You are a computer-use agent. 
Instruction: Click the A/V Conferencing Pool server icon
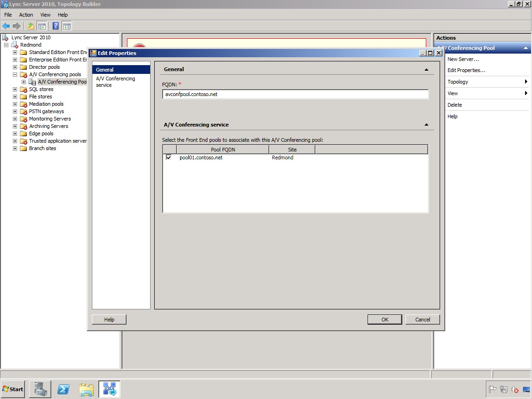pyautogui.click(x=32, y=82)
